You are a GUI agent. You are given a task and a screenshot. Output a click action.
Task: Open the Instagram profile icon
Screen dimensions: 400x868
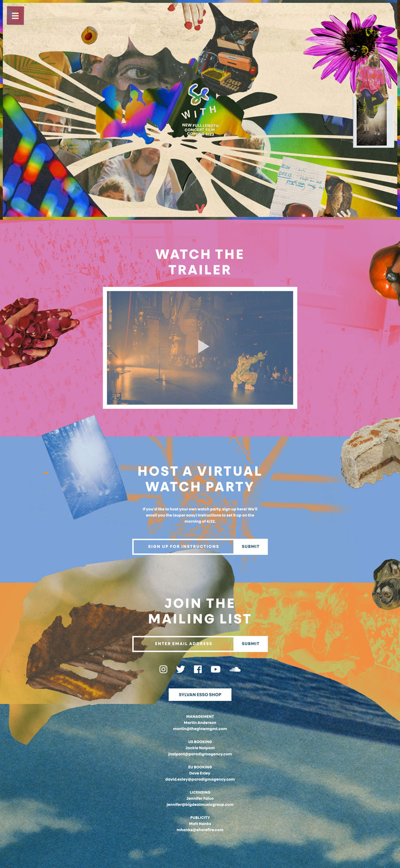pyautogui.click(x=163, y=669)
